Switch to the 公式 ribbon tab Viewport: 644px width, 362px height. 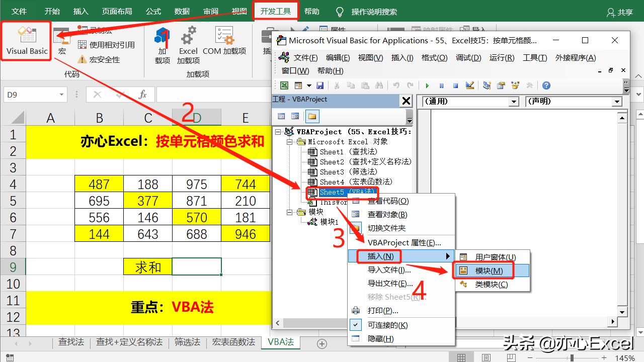153,11
